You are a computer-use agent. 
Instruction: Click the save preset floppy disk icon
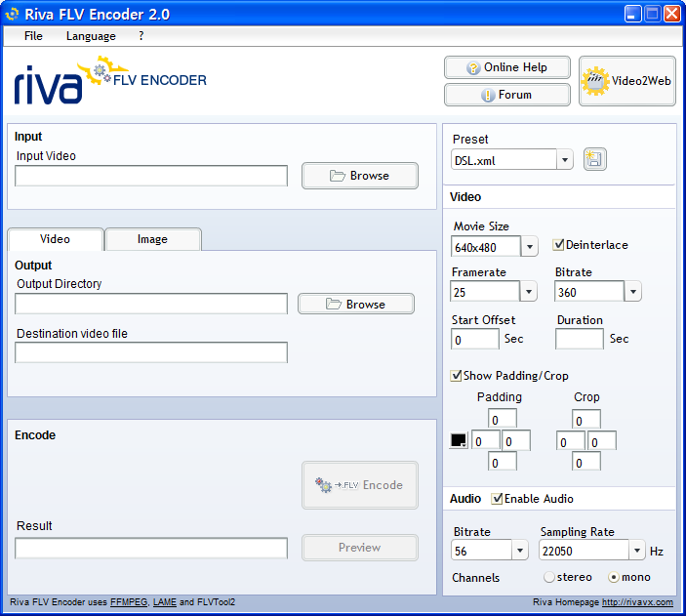pos(594,159)
